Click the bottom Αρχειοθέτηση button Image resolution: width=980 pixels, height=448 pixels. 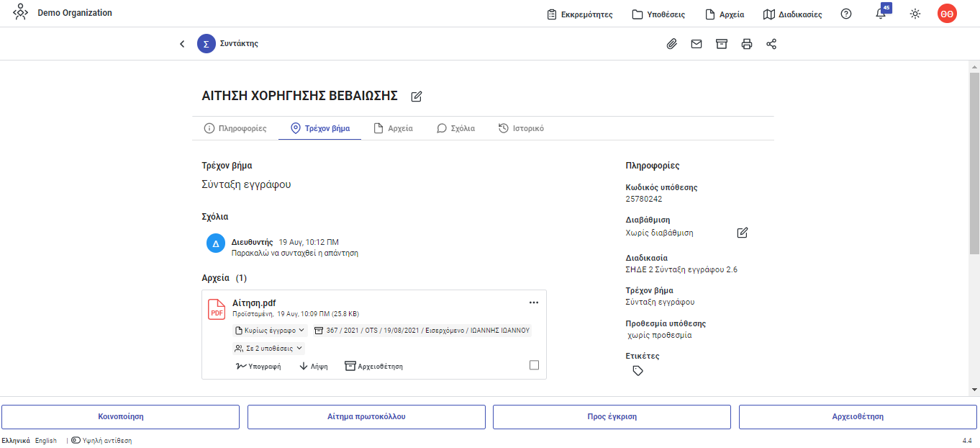858,417
